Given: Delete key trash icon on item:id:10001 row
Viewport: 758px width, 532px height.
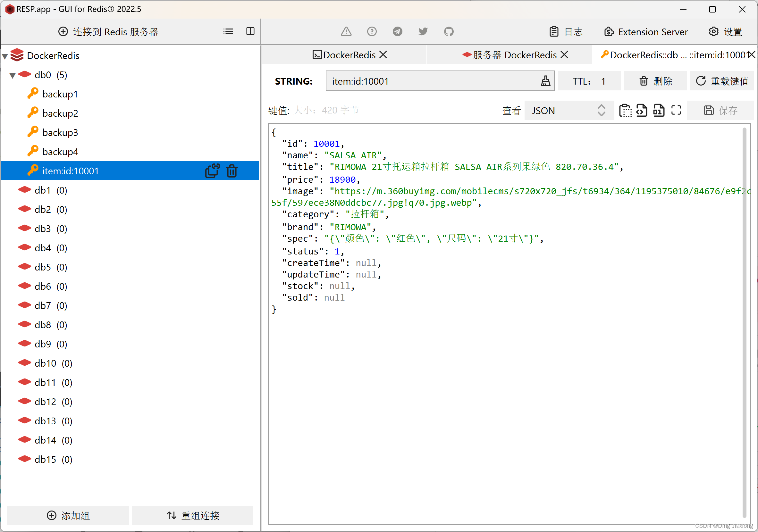Looking at the screenshot, I should pos(232,171).
